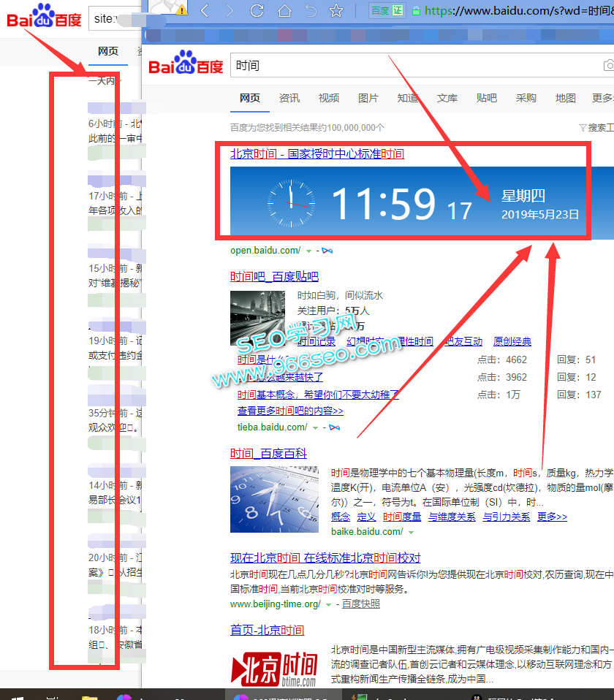Click the 与引力关系 baike section link
The image size is (614, 700).
point(507,517)
